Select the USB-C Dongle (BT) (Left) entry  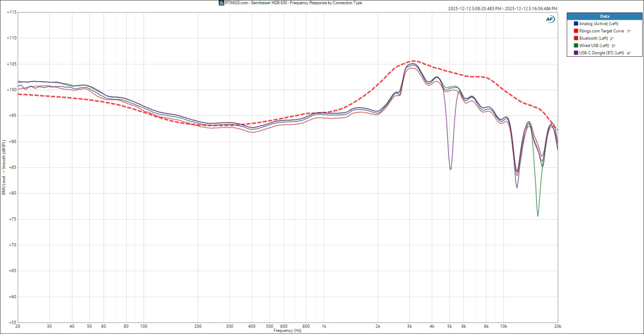602,53
